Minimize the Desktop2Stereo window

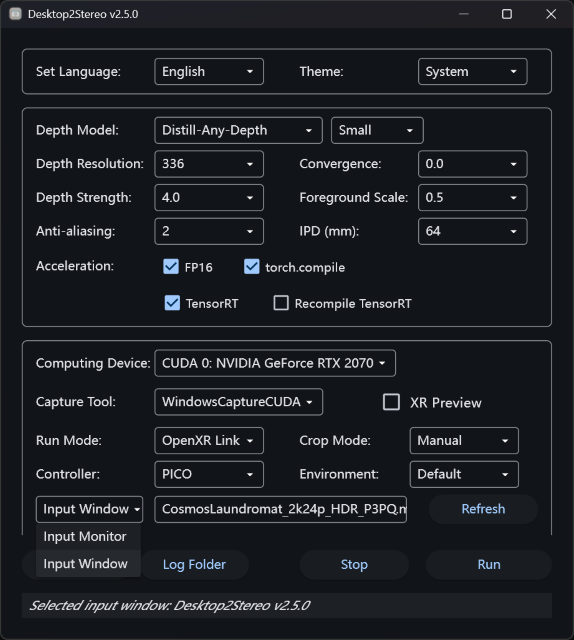[x=463, y=14]
